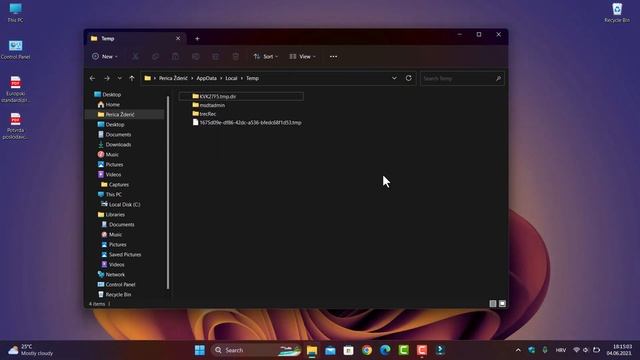Select the KVK27F5.tmp.dir folder
The height and width of the screenshot is (360, 640).
[241, 96]
